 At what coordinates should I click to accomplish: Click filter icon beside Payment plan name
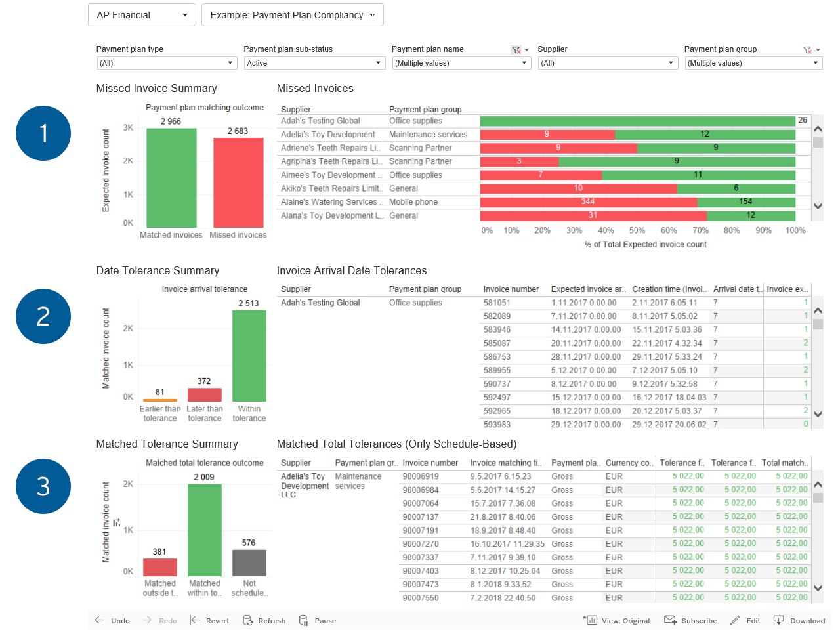pos(516,50)
